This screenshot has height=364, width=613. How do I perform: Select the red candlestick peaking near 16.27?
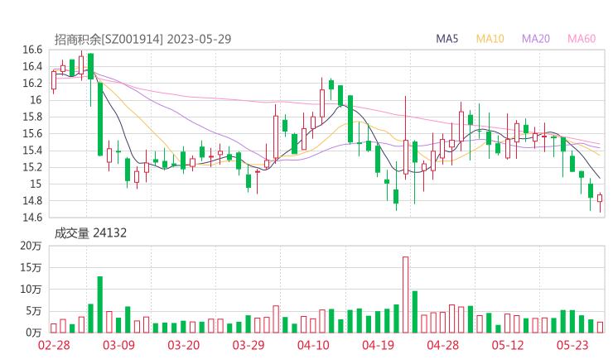point(322,103)
